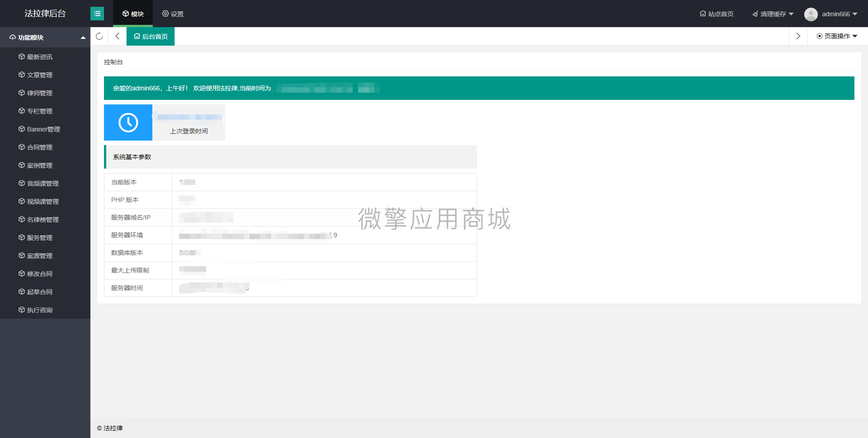This screenshot has width=868, height=438.
Task: Open 起草合同 in sidebar
Action: (45, 292)
